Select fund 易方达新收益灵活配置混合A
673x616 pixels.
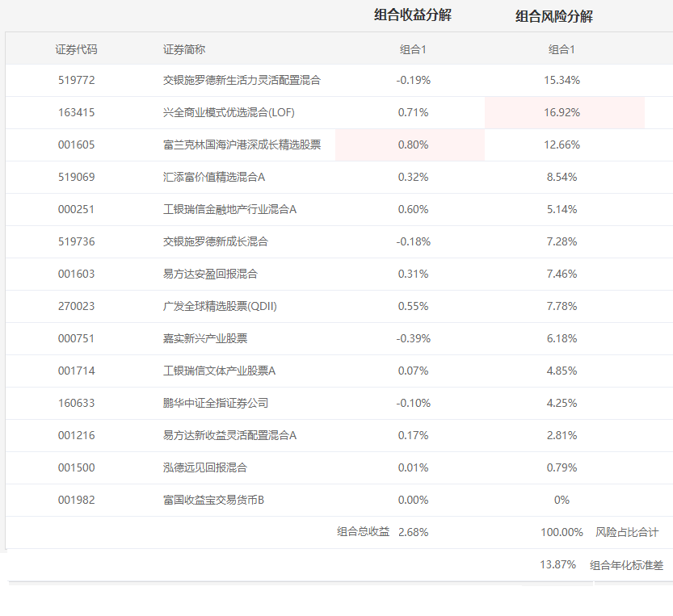[x=229, y=435]
